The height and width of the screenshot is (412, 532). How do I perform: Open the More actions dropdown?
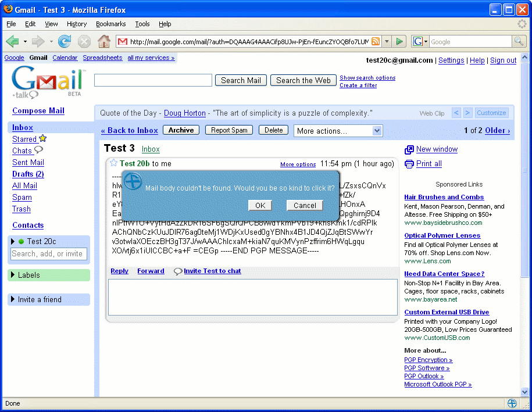pyautogui.click(x=338, y=131)
